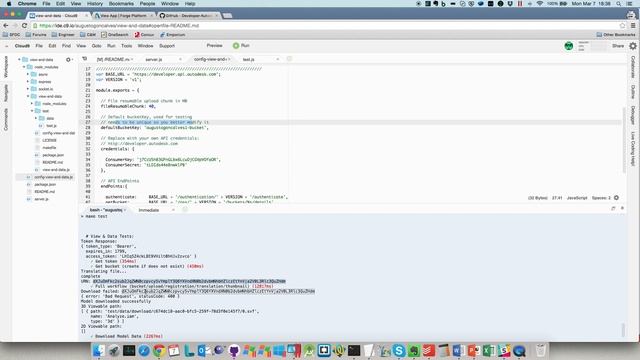Click the browser reload button
Viewport: 640px width, 360px height.
[24, 25]
